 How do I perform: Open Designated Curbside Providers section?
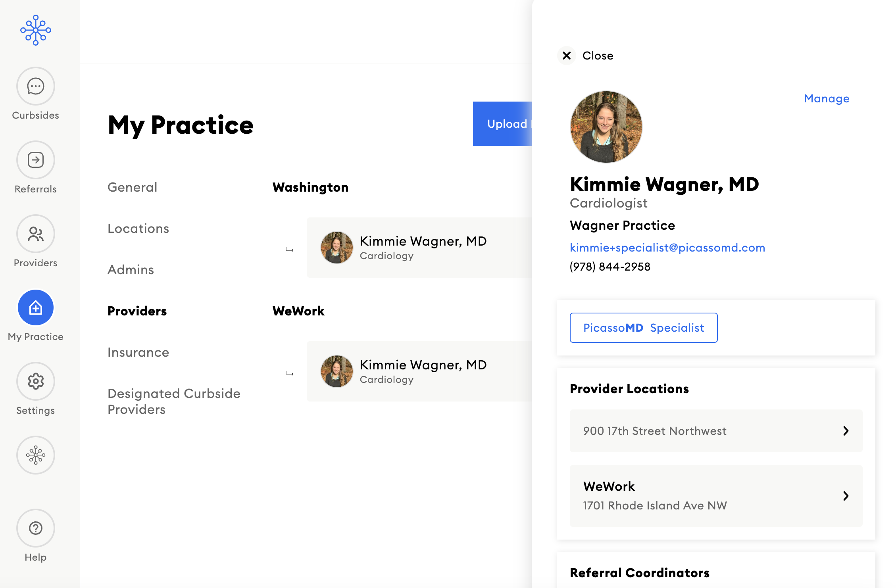(174, 401)
